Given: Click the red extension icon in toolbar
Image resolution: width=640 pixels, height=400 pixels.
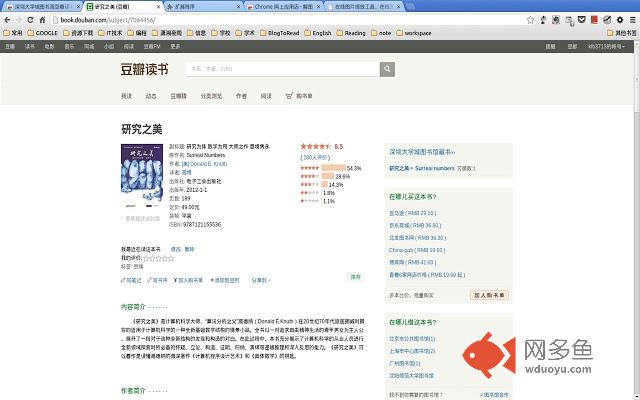Looking at the screenshot, I should click(594, 20).
